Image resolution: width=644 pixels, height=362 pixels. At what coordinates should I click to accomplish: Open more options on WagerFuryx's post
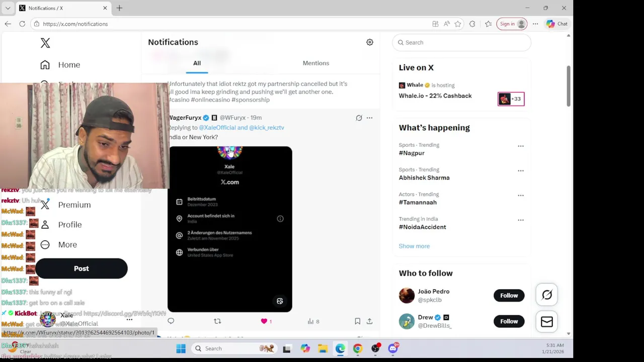point(369,118)
